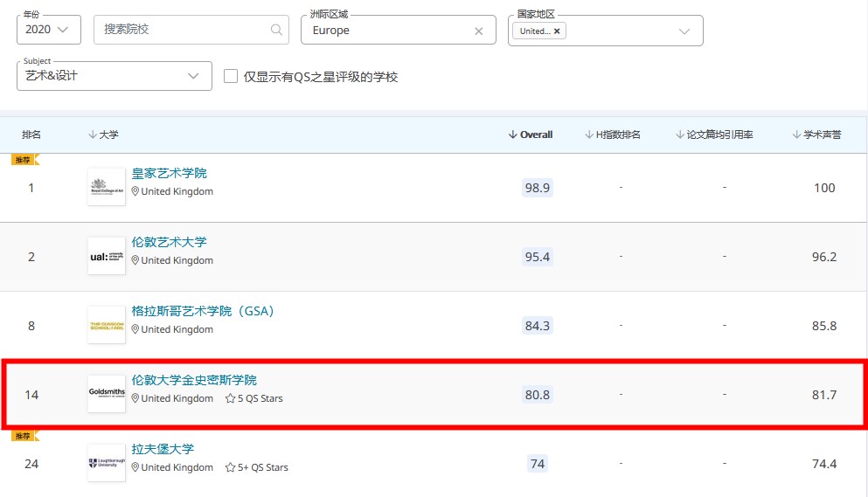Click the academic reputation value 96.2
The image size is (868, 497).
824,257
